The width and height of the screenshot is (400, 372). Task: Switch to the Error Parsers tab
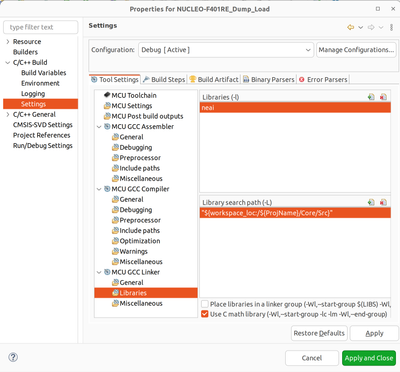click(x=323, y=80)
